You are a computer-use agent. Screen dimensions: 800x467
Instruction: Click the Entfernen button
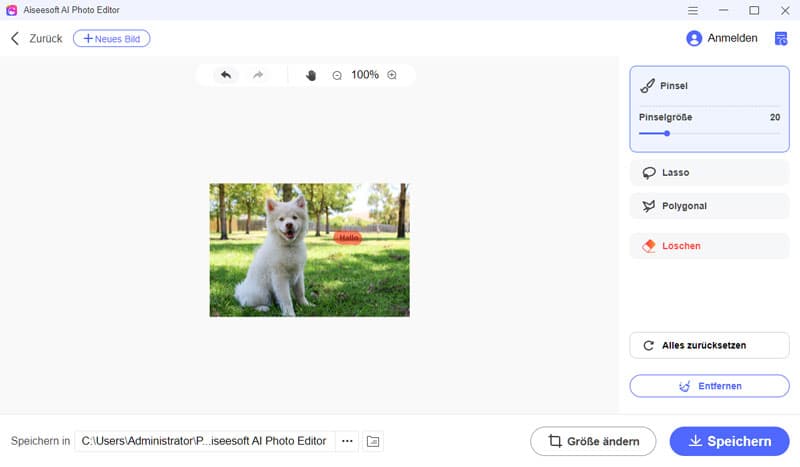click(x=709, y=385)
